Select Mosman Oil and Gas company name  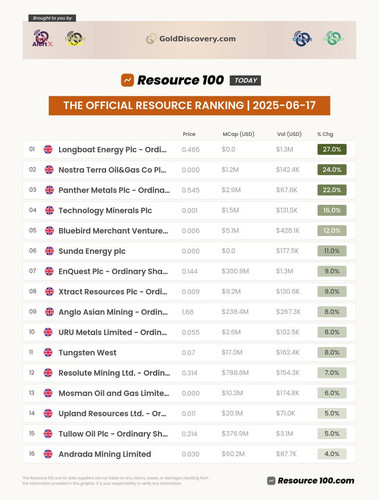(114, 393)
